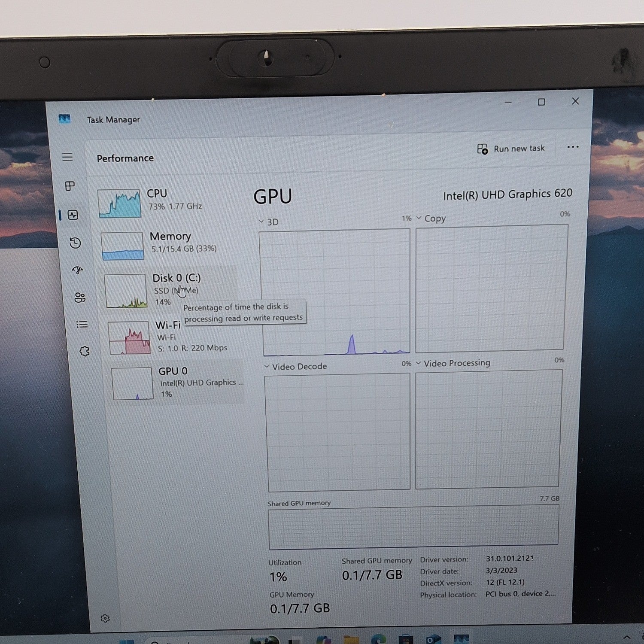Open Task Manager settings gear
Image resolution: width=644 pixels, height=644 pixels.
[x=105, y=618]
